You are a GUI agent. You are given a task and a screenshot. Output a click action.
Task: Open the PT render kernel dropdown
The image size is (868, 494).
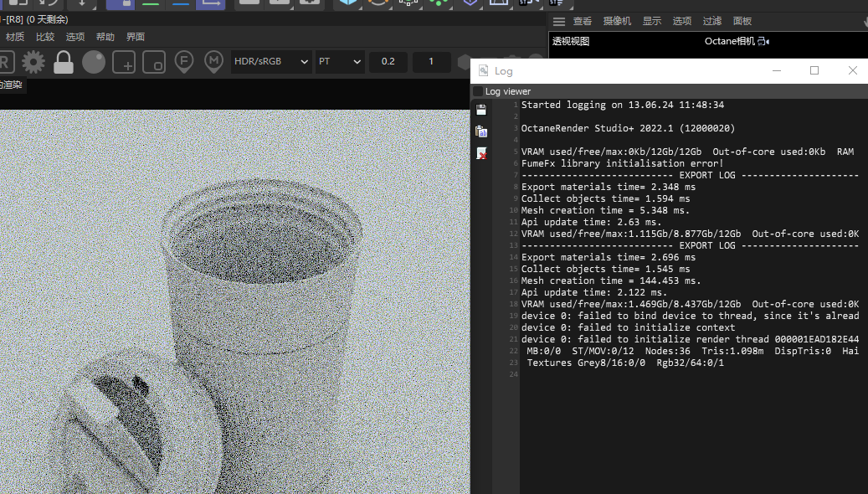click(x=340, y=61)
